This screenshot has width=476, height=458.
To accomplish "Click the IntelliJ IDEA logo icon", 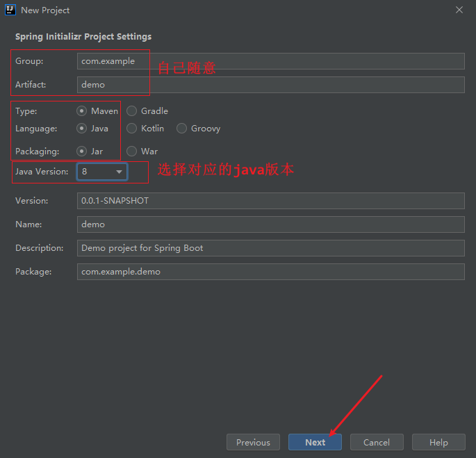I will tap(10, 10).
